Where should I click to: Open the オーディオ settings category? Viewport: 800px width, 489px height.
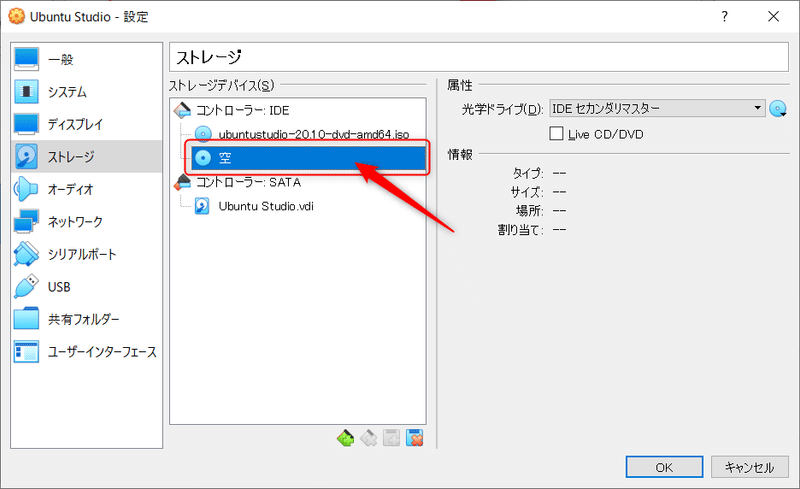coord(86,189)
